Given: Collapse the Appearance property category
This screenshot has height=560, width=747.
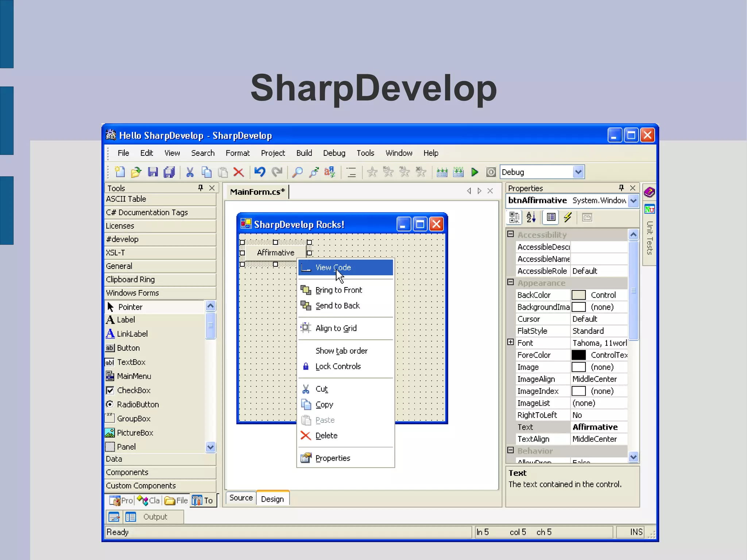Looking at the screenshot, I should click(x=511, y=282).
